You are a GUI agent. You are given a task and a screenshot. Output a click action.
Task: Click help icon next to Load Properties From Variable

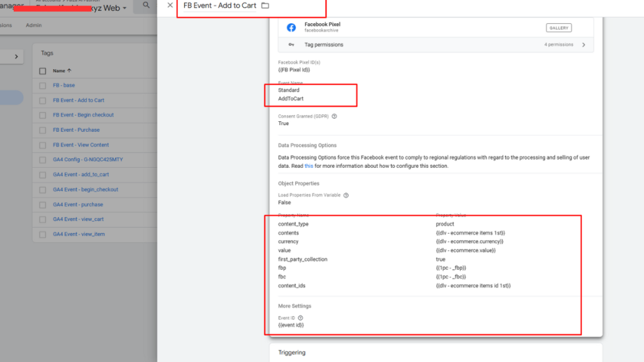[x=346, y=195]
